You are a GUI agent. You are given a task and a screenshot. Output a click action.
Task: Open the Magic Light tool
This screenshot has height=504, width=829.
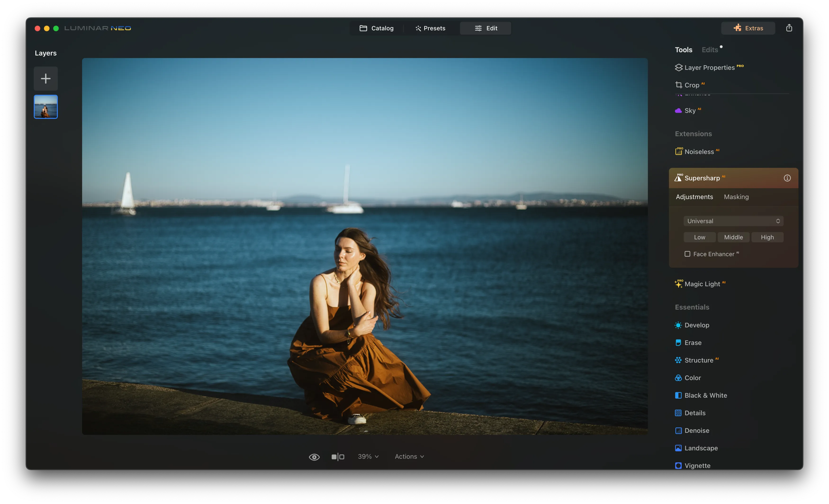tap(702, 284)
